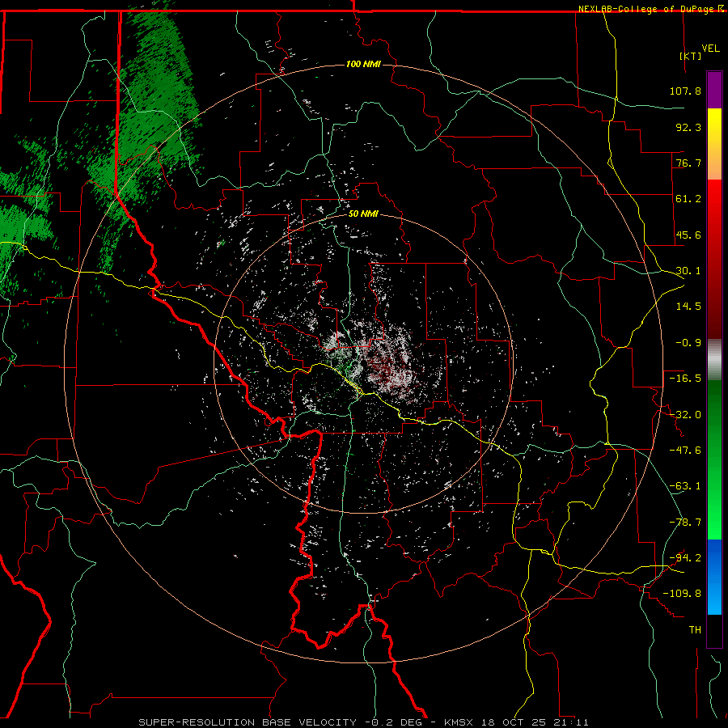The width and height of the screenshot is (728, 728).
Task: Click the 100 NMI range ring label
Action: pos(363,64)
